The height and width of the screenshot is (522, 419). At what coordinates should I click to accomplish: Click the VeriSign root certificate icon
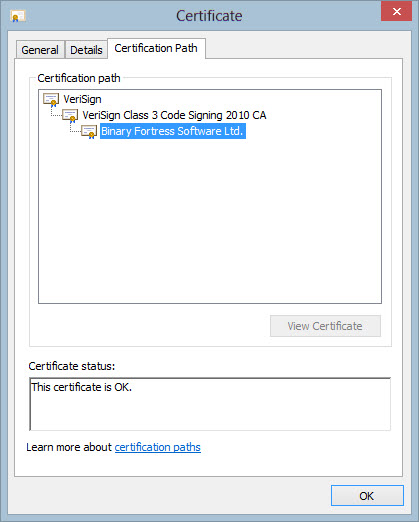click(51, 99)
